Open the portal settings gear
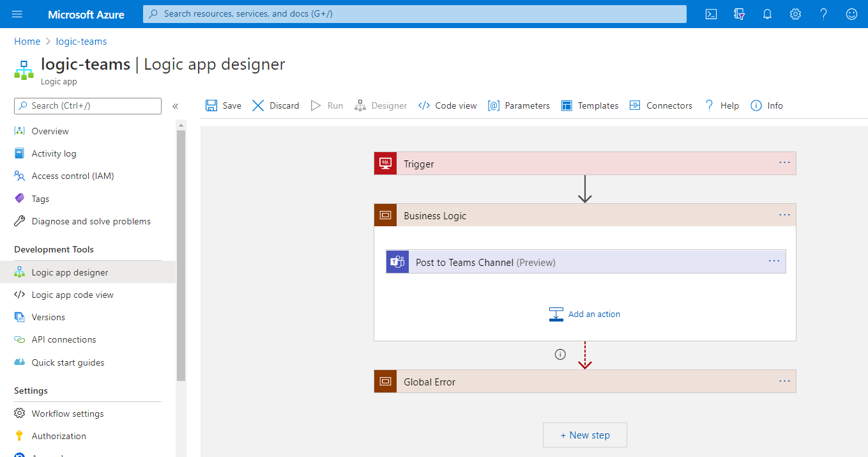868x457 pixels. pos(795,14)
